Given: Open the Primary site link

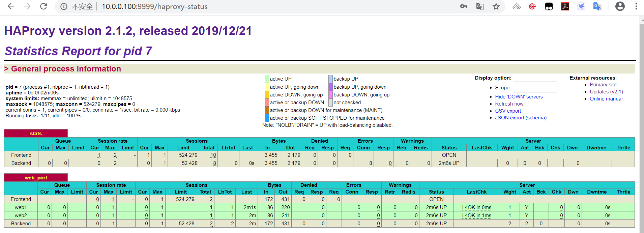Looking at the screenshot, I should tap(603, 85).
